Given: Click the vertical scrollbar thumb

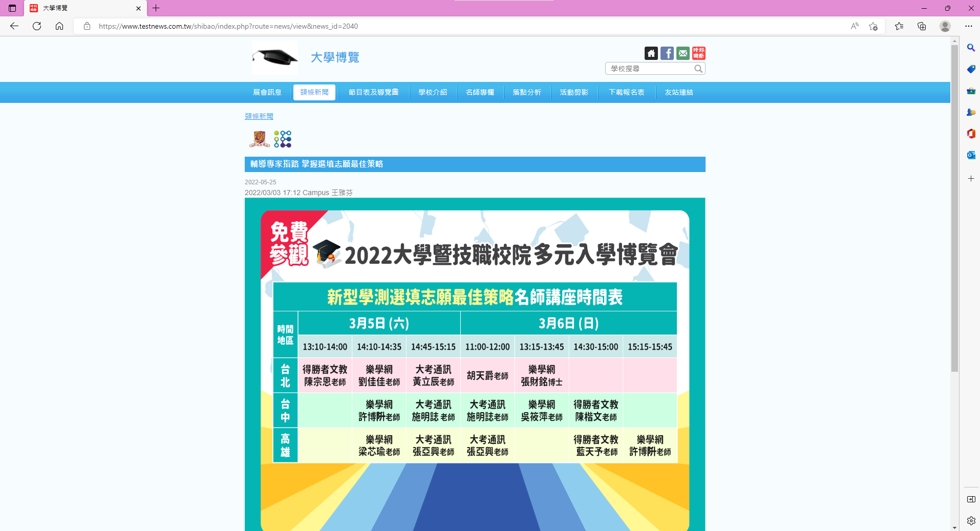Looking at the screenshot, I should coord(954,208).
